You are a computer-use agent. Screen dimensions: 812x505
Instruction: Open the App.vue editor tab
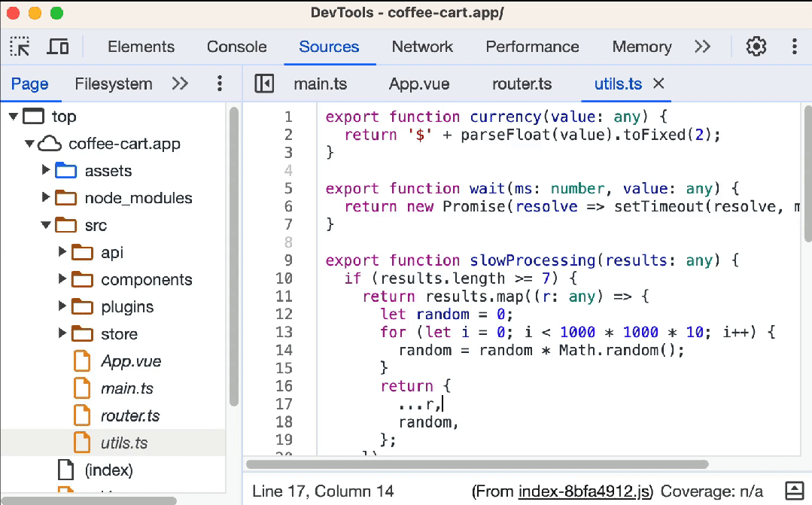coord(419,84)
